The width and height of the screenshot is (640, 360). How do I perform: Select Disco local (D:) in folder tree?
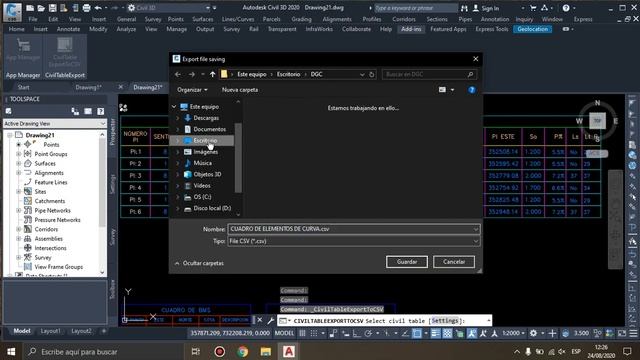click(x=212, y=208)
